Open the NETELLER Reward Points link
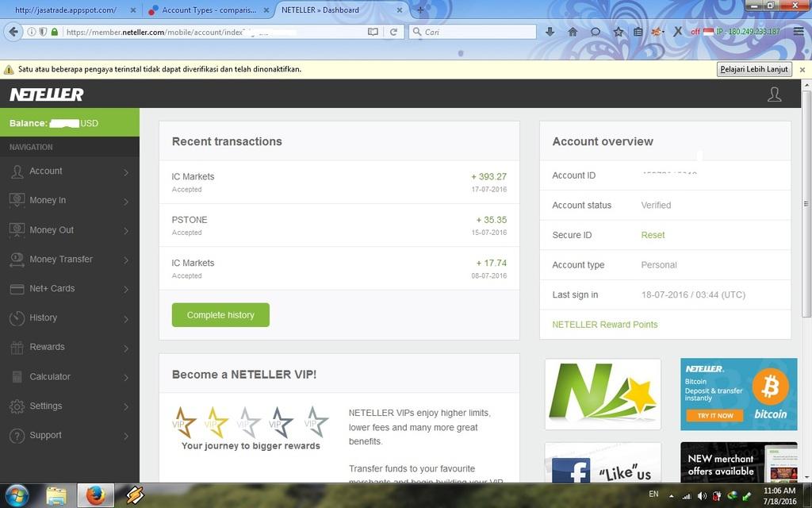 (x=605, y=325)
